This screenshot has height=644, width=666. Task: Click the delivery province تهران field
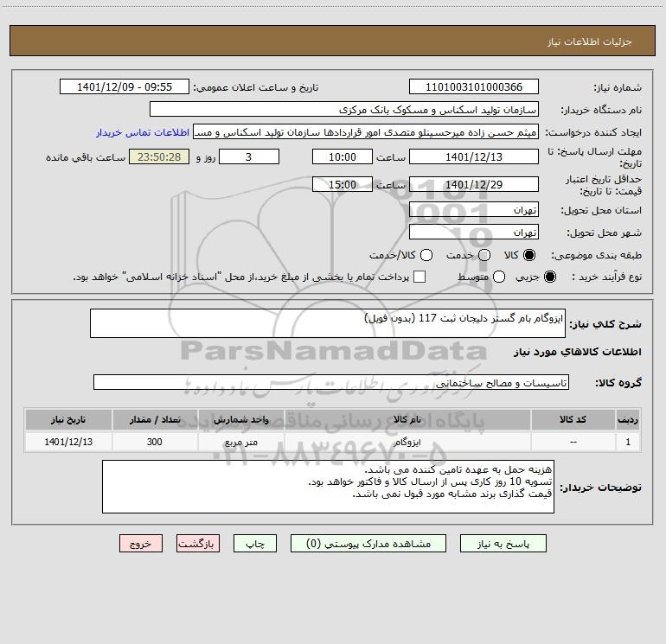[474, 209]
